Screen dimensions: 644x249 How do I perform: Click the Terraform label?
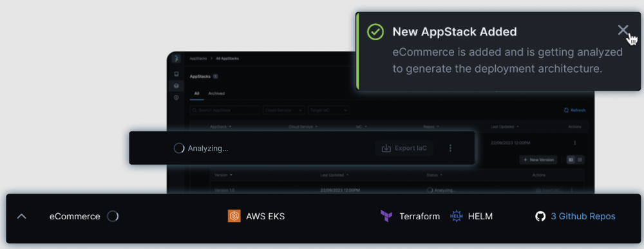tap(419, 216)
